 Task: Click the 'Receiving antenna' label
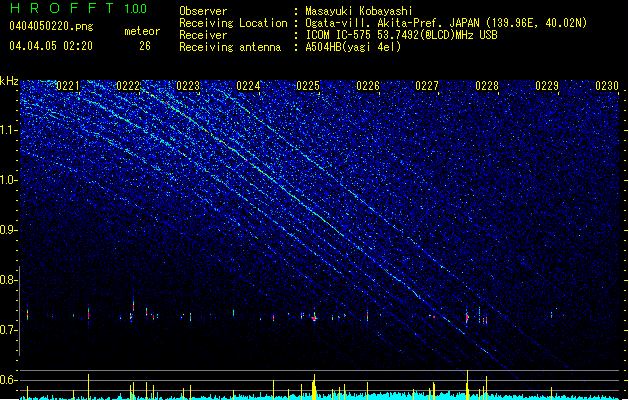coord(230,47)
